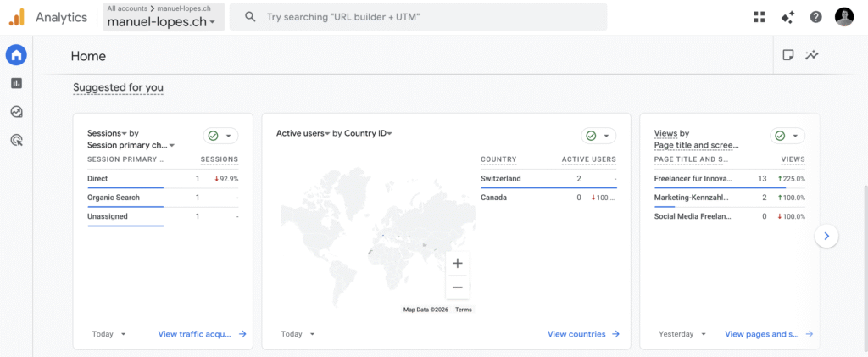Open the Advertising target icon

click(16, 141)
